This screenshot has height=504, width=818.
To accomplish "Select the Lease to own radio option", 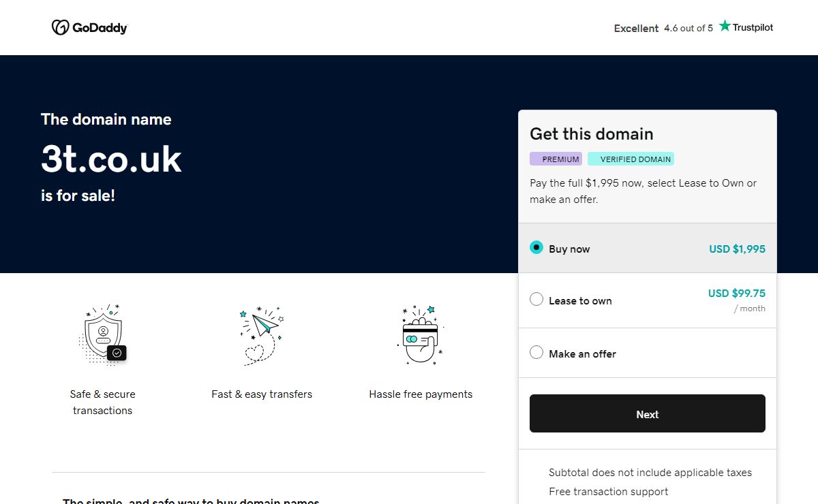I will click(x=536, y=300).
